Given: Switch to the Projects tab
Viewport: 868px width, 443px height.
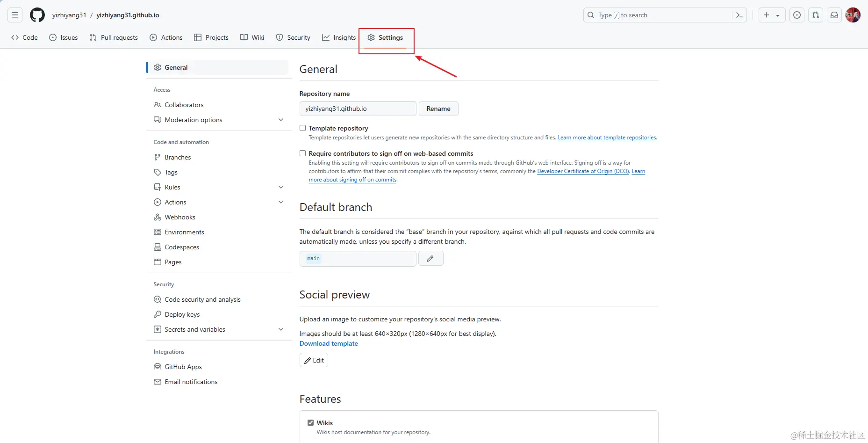Looking at the screenshot, I should [211, 37].
